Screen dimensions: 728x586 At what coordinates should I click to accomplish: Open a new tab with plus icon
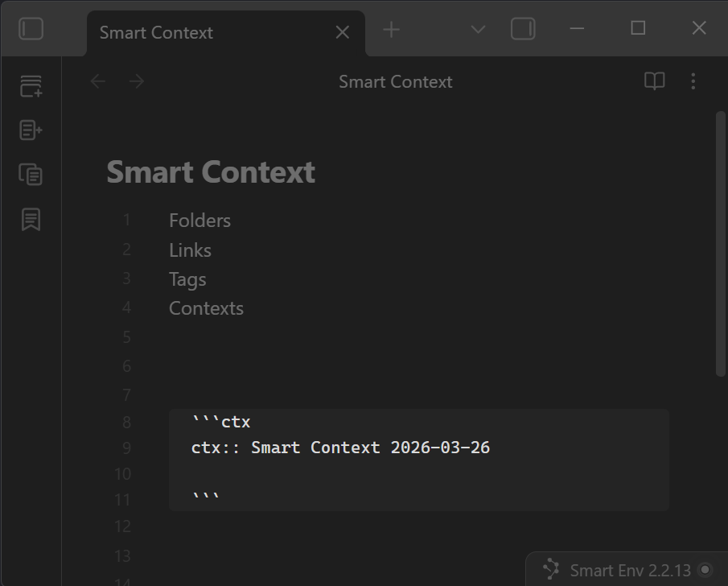[391, 30]
